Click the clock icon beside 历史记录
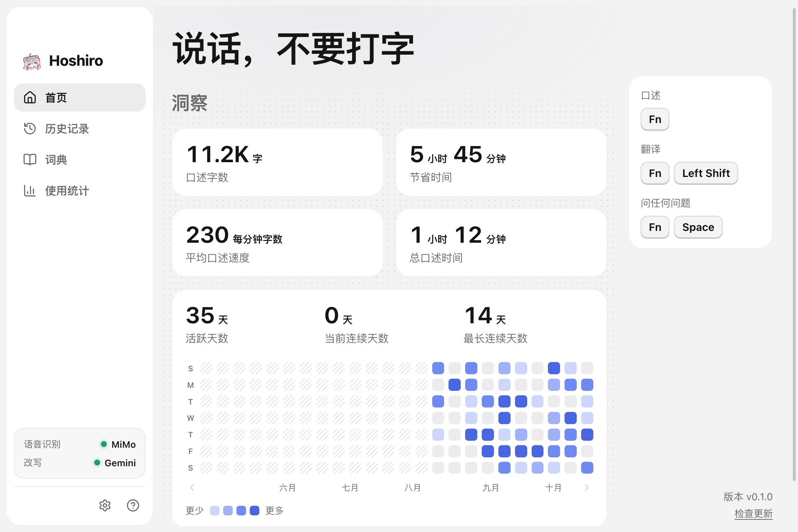The image size is (798, 532). click(30, 129)
